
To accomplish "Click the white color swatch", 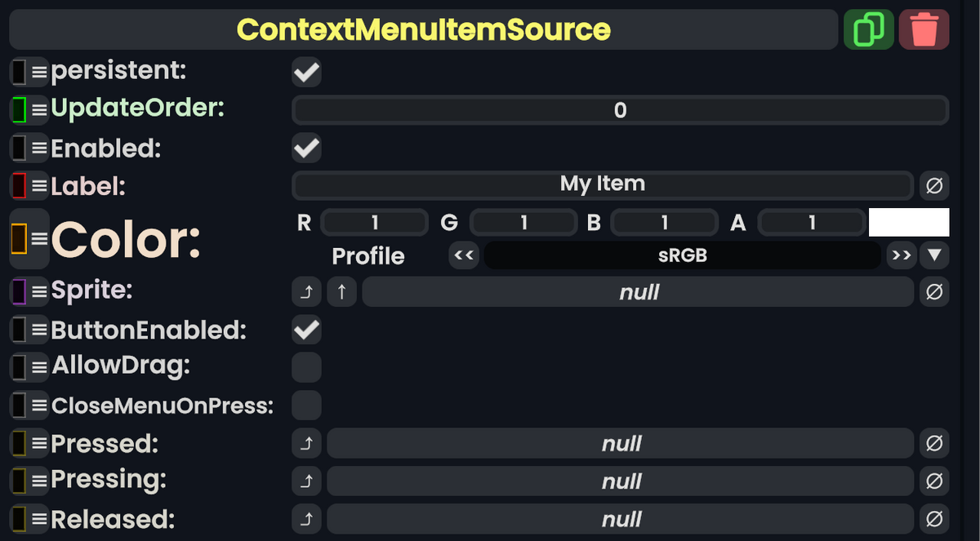I will [x=909, y=221].
